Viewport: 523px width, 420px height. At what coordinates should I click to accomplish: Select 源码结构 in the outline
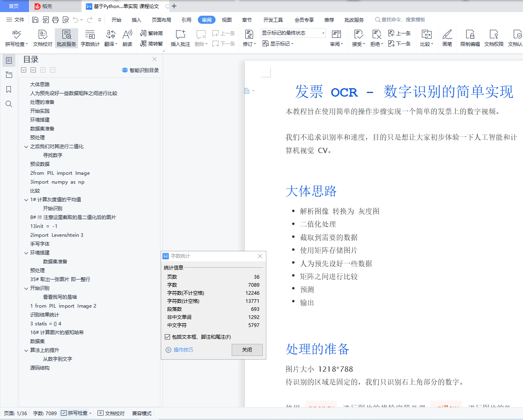pyautogui.click(x=40, y=368)
